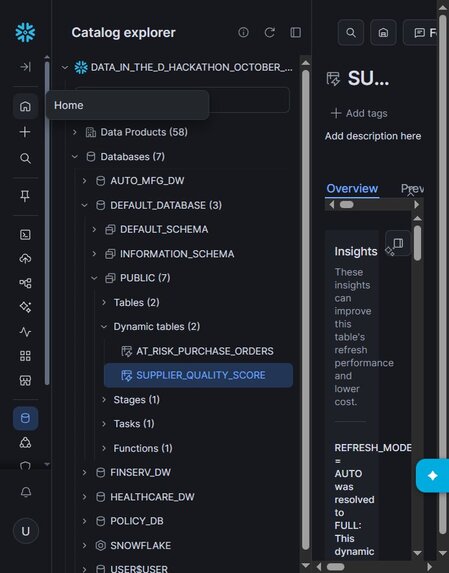Expand the HEALTHCARE_DW database
Viewport: 449px width, 573px height.
click(84, 497)
